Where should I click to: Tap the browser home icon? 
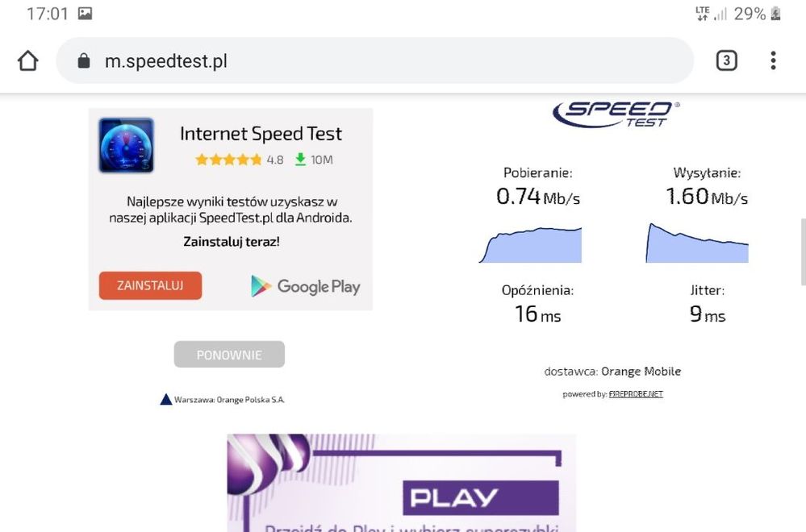coord(27,60)
